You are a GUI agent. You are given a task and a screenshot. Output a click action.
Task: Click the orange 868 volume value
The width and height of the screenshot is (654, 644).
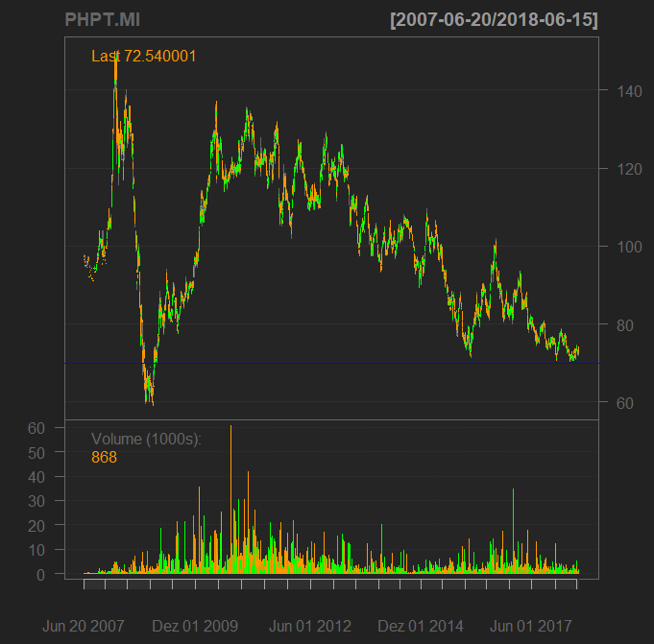(104, 458)
